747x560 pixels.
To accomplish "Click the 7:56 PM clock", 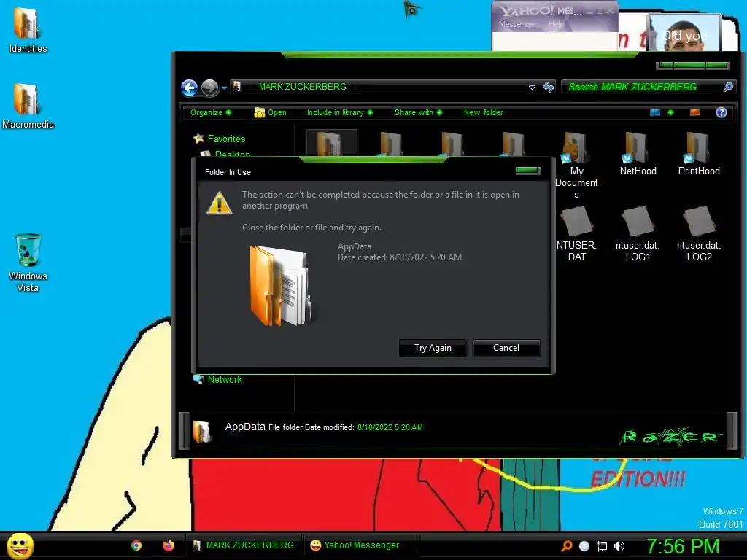I will pos(682,546).
